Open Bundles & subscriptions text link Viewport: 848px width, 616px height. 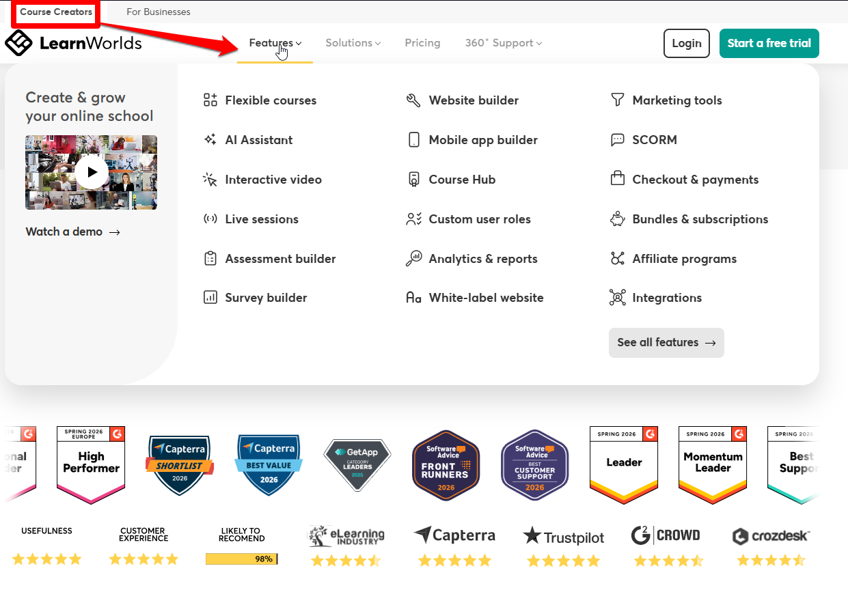tap(700, 219)
